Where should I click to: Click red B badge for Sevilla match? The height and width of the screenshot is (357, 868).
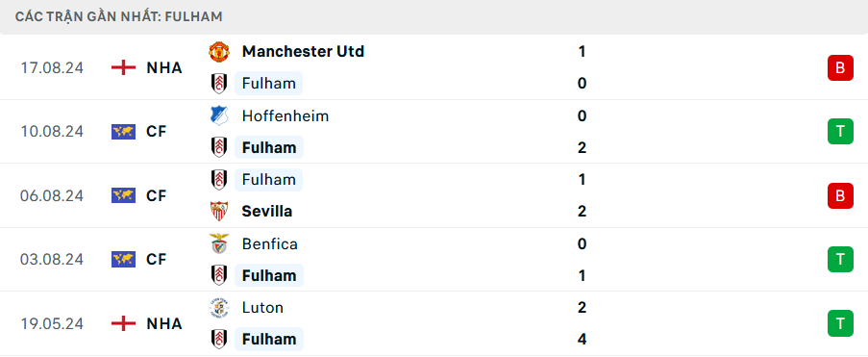(x=840, y=195)
